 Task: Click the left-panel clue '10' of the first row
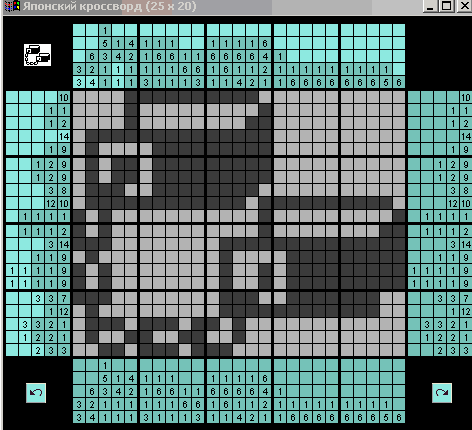coord(64,97)
